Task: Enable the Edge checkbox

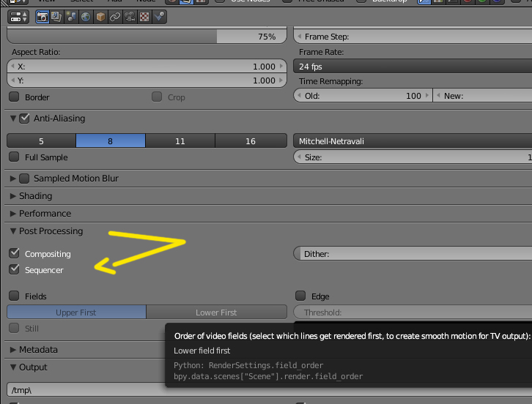Action: click(x=300, y=296)
